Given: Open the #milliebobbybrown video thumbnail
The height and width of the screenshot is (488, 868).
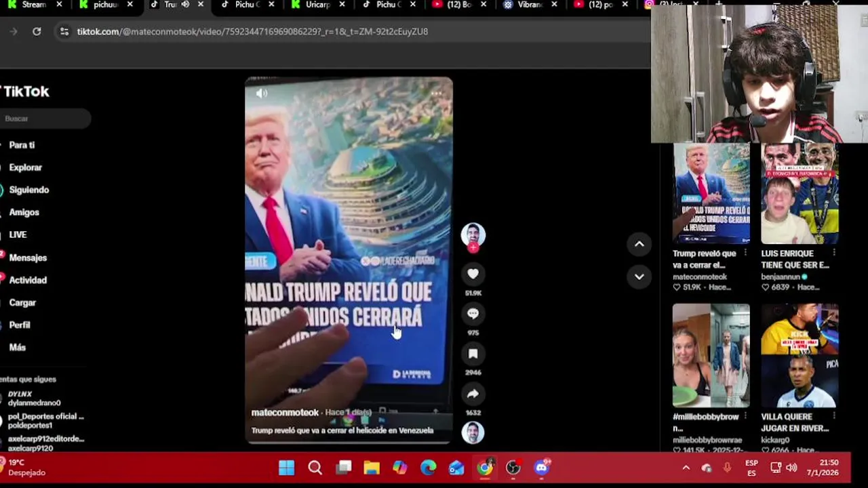Looking at the screenshot, I should click(711, 355).
